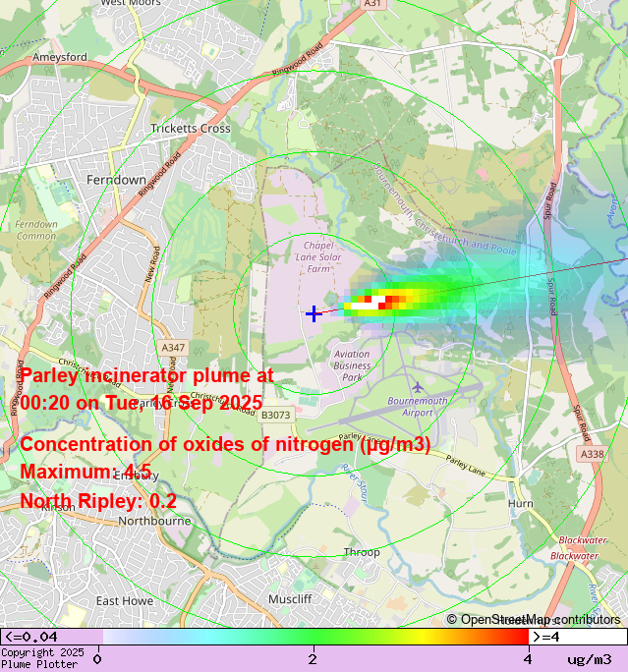Click the River Stour label below the airport
The image size is (628, 672).
click(356, 483)
